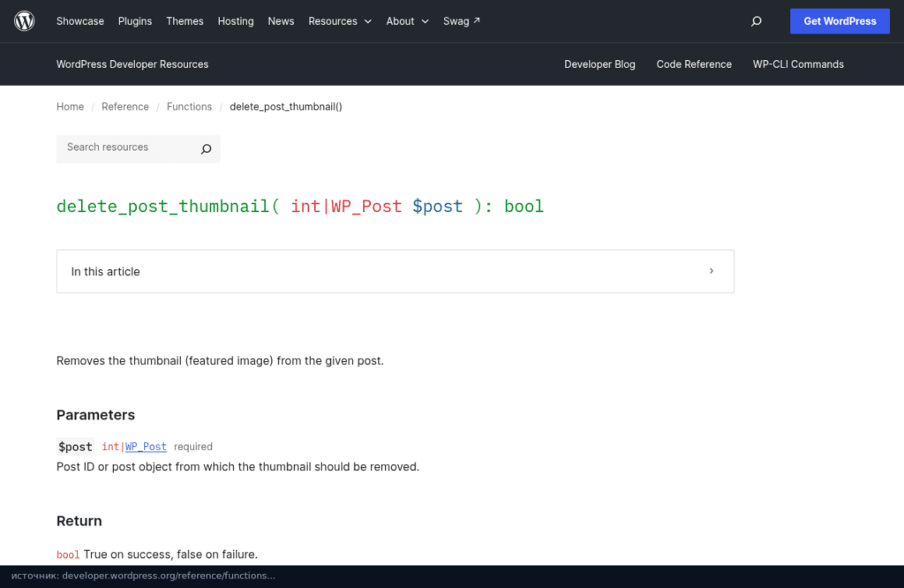
Task: Open the Swag external link
Action: pos(461,21)
